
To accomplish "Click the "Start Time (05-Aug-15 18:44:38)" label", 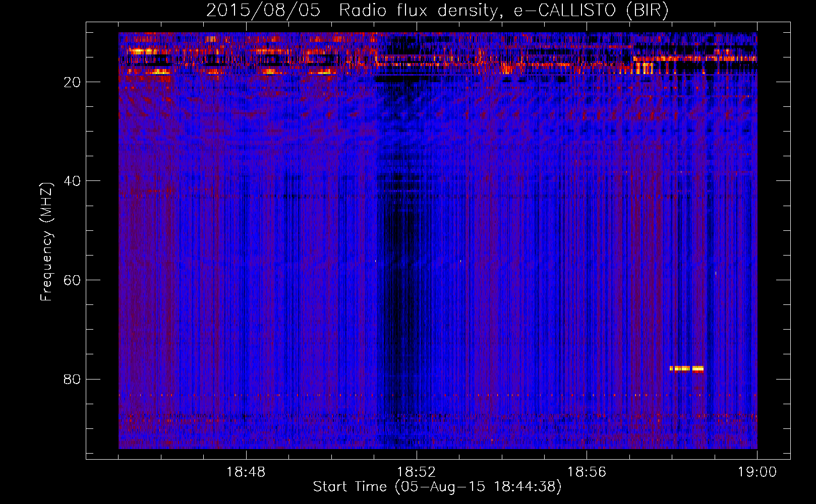I will coord(437,487).
